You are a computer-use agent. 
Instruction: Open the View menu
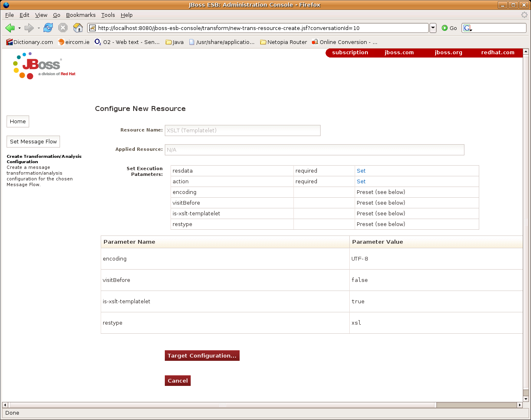click(x=41, y=15)
